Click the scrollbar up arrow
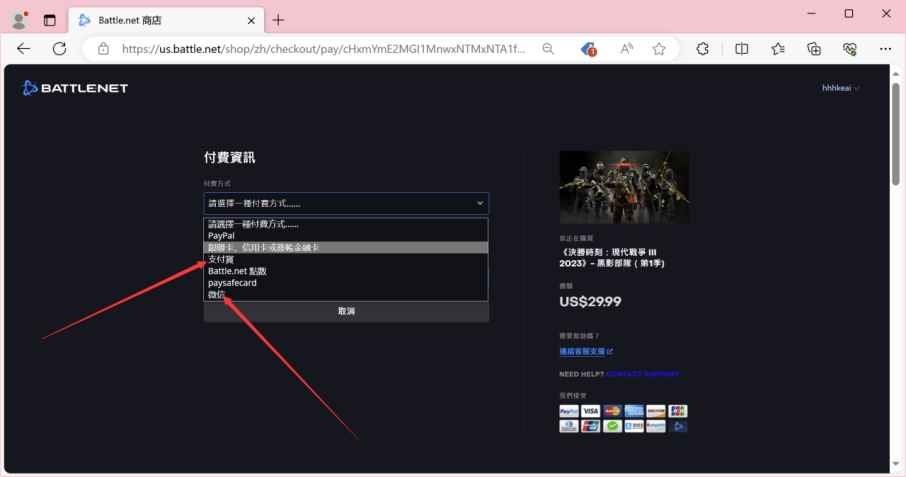The image size is (906, 477). coord(896,74)
